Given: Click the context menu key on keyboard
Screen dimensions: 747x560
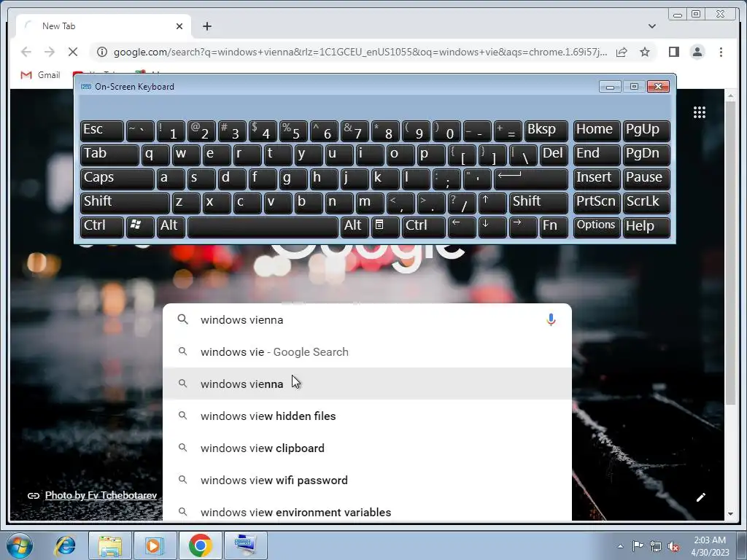Looking at the screenshot, I should [385, 227].
